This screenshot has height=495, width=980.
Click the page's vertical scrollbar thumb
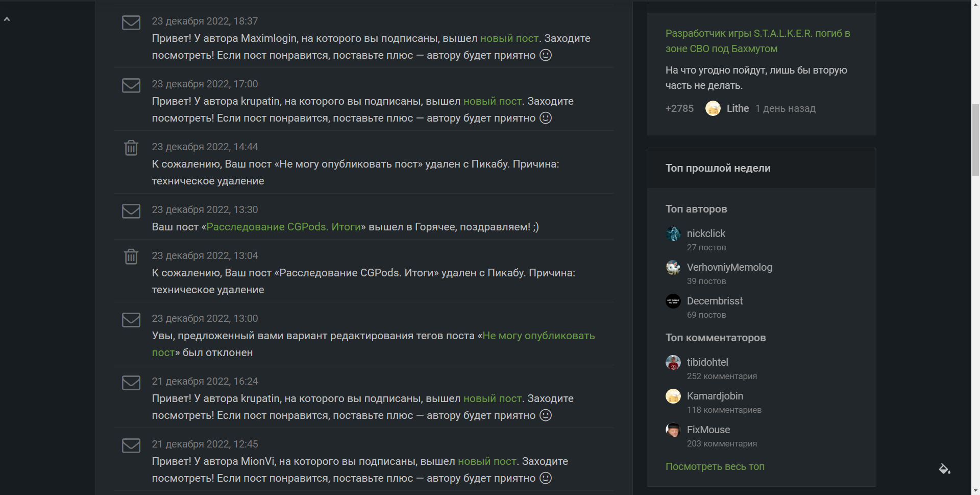coord(975,139)
